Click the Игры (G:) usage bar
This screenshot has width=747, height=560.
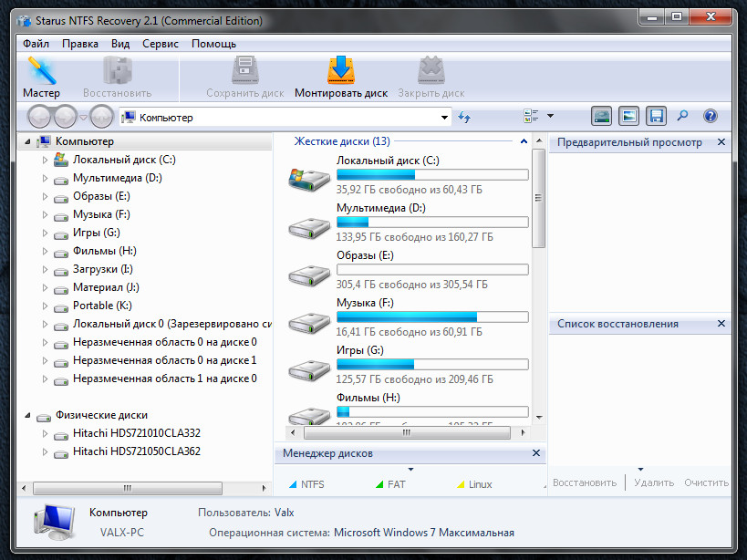pos(432,364)
